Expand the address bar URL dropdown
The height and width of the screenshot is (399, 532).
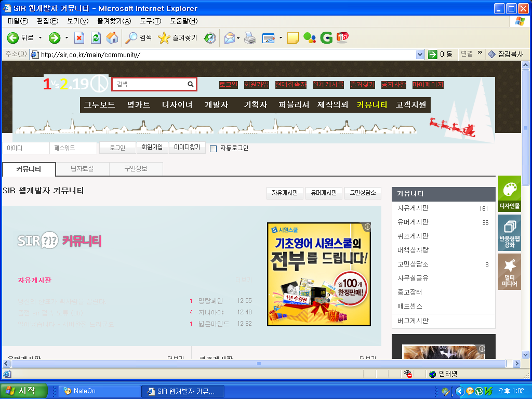point(420,55)
